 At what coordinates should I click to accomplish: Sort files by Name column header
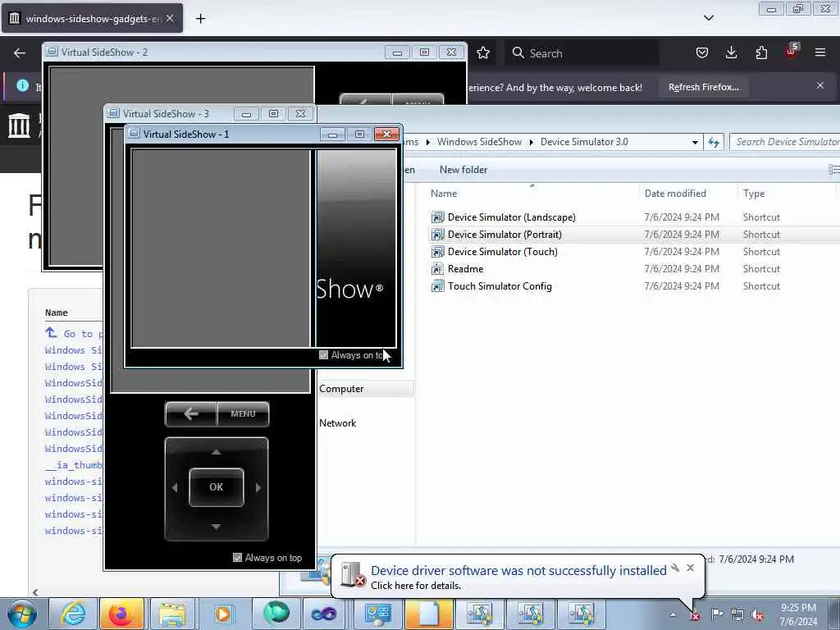pyautogui.click(x=444, y=194)
